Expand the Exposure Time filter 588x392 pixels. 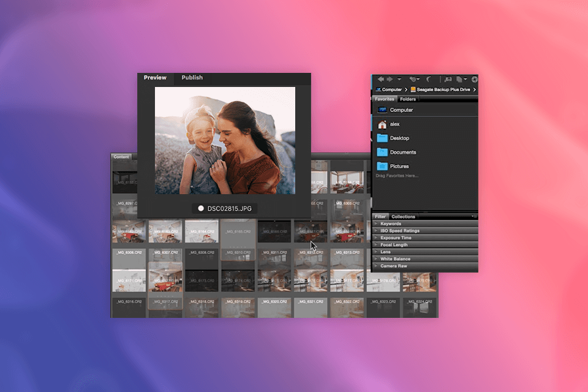coord(425,238)
